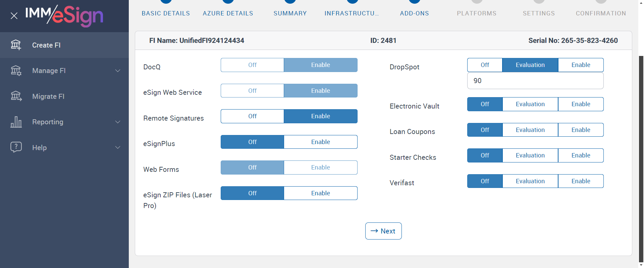Expand the Reporting menu chevron
644x268 pixels.
click(118, 122)
